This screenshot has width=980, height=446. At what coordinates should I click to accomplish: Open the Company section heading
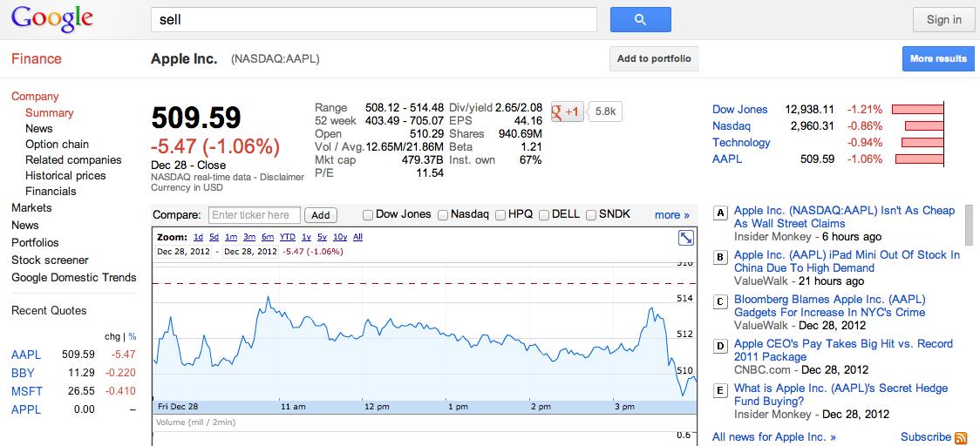coord(35,96)
